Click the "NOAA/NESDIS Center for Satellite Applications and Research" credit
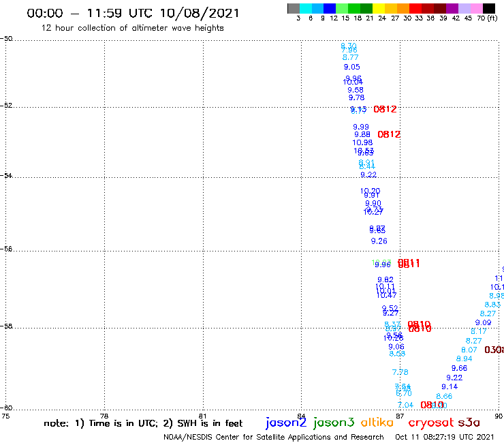The height and width of the screenshot is (443, 504). click(274, 438)
